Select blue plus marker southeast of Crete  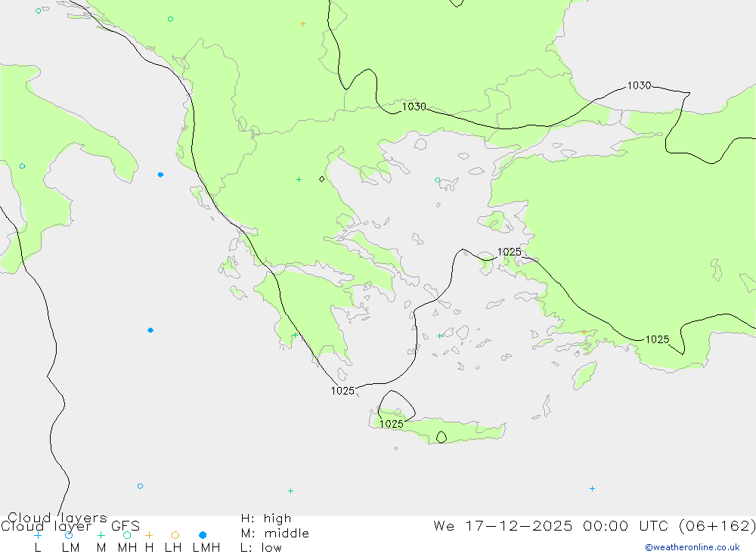(592, 488)
